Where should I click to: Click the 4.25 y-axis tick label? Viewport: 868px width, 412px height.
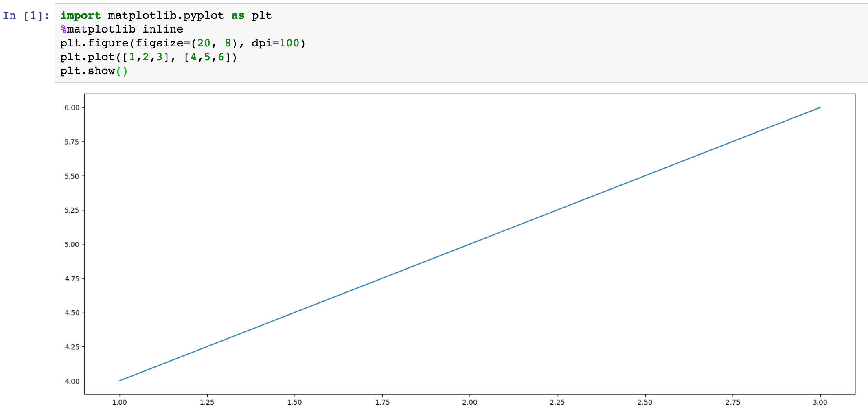pyautogui.click(x=72, y=347)
